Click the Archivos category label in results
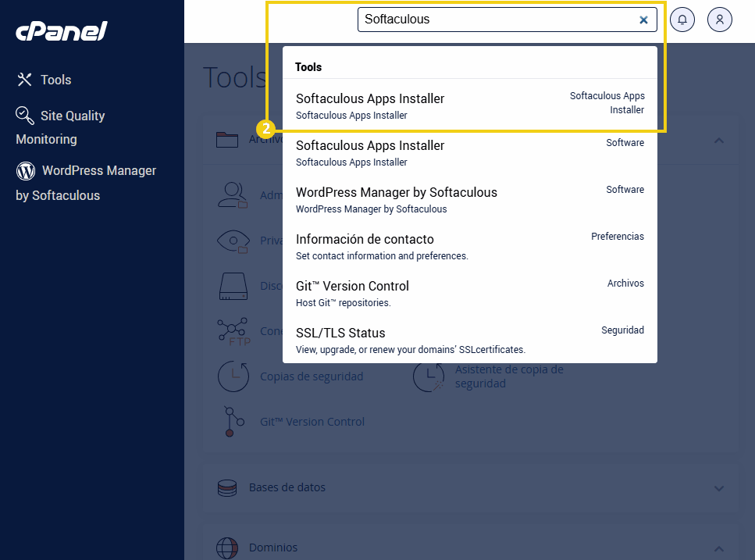Image resolution: width=755 pixels, height=560 pixels. tap(625, 284)
